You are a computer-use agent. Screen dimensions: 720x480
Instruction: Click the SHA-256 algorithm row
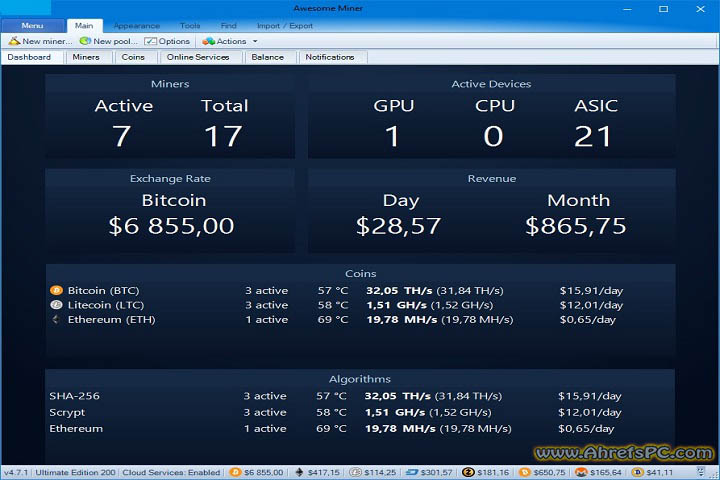tap(360, 396)
